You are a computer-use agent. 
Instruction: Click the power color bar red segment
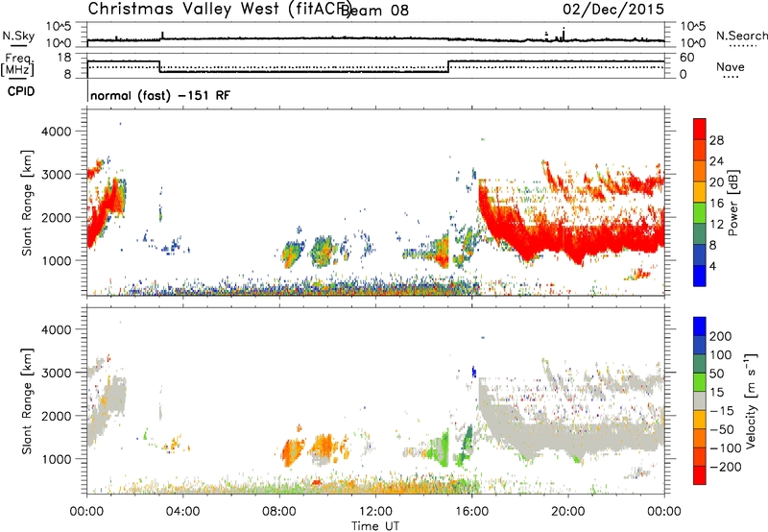click(700, 129)
